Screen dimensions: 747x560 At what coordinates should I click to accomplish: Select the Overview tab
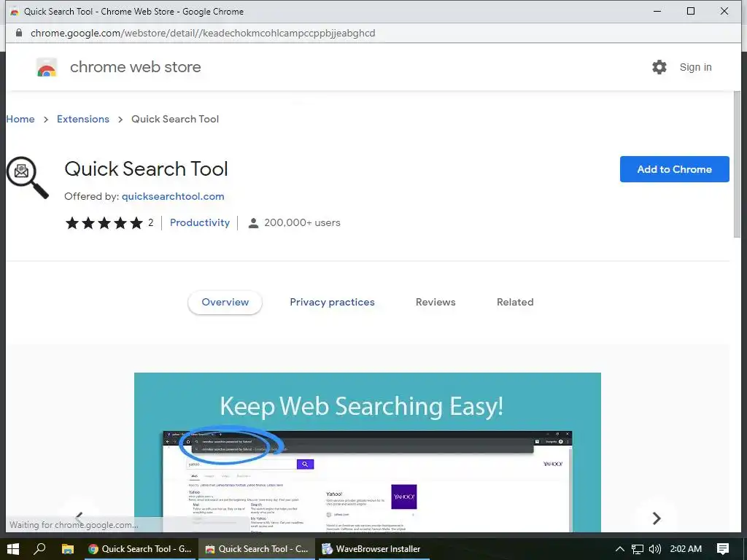(x=225, y=302)
